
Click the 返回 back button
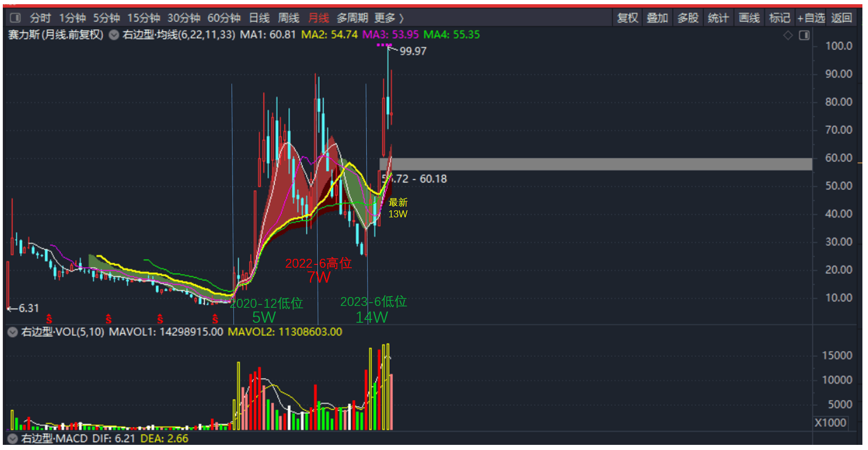841,18
